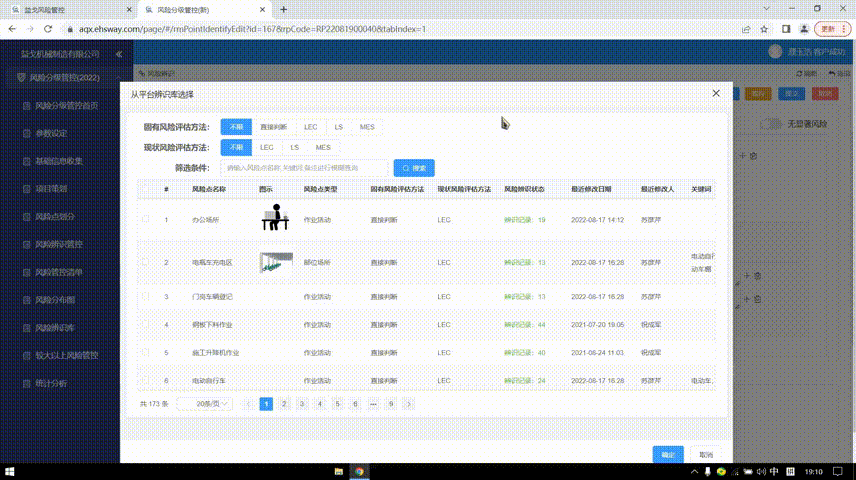The image size is (856, 480).
Task: Select MES option for 固有风险评估方法
Action: pos(367,127)
